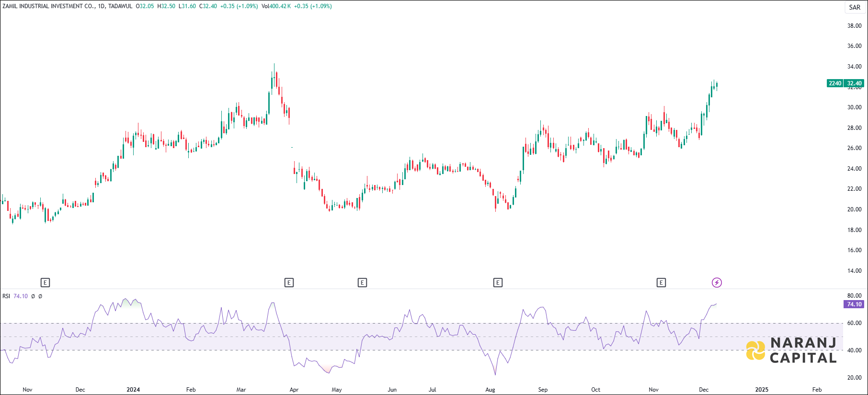The width and height of the screenshot is (868, 395).
Task: Click the O32.05 open value
Action: tap(145, 6)
